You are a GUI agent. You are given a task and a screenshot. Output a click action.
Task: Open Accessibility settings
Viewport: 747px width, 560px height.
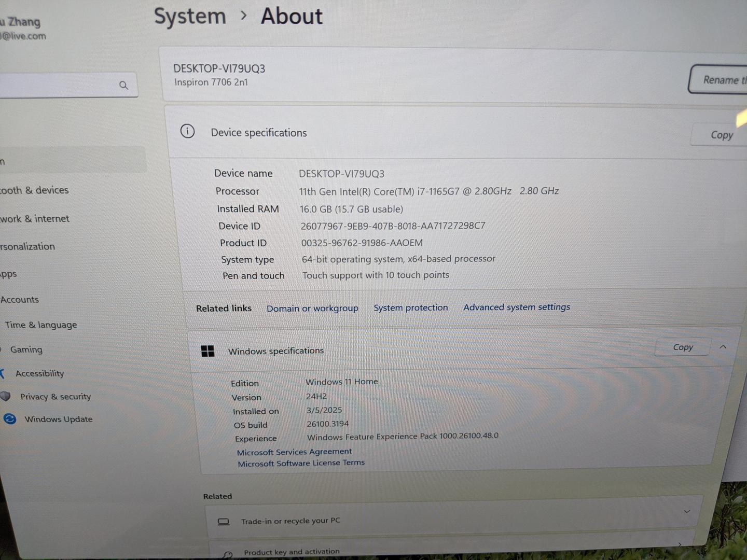point(39,373)
